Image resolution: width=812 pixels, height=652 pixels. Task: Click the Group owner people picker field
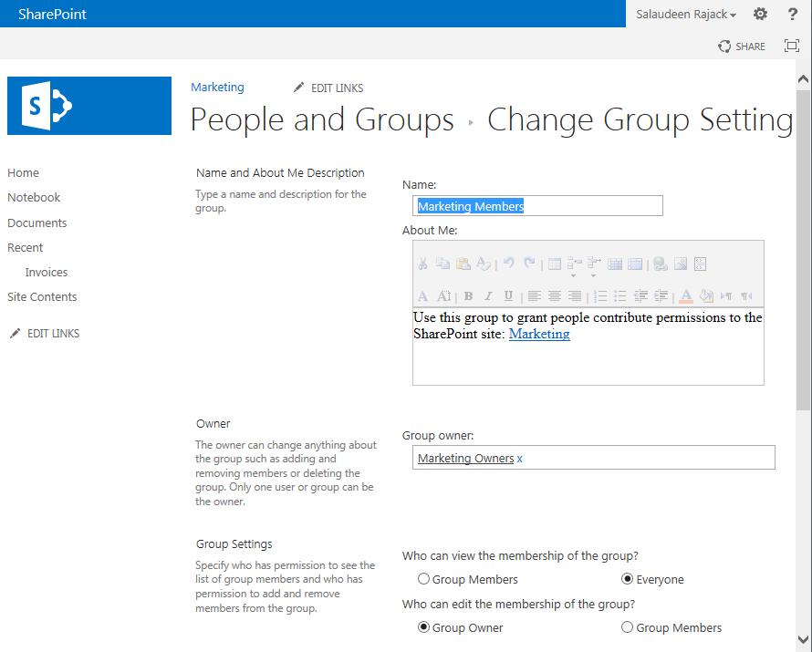593,458
